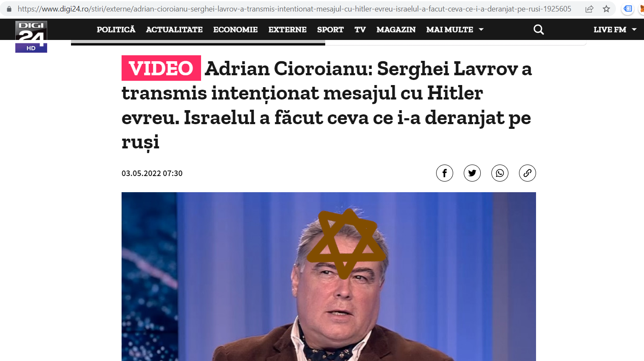Click the browser share page icon

[589, 9]
